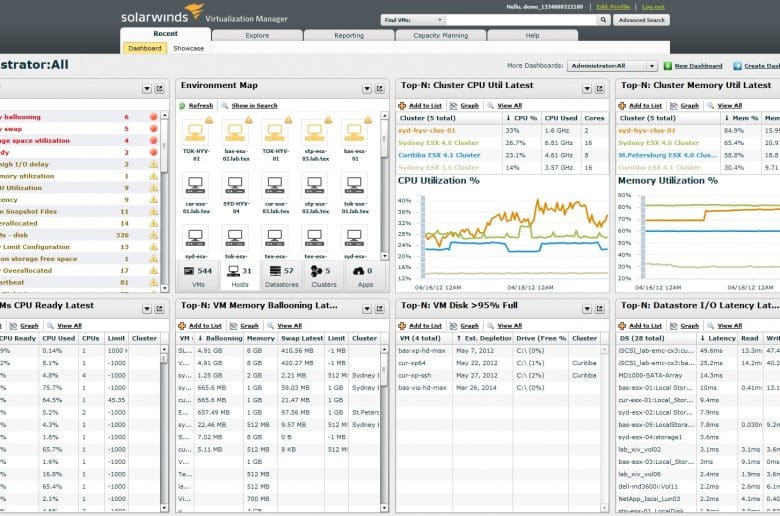Switch to the Capacity Planning tab
The height and width of the screenshot is (516, 780).
click(x=441, y=35)
